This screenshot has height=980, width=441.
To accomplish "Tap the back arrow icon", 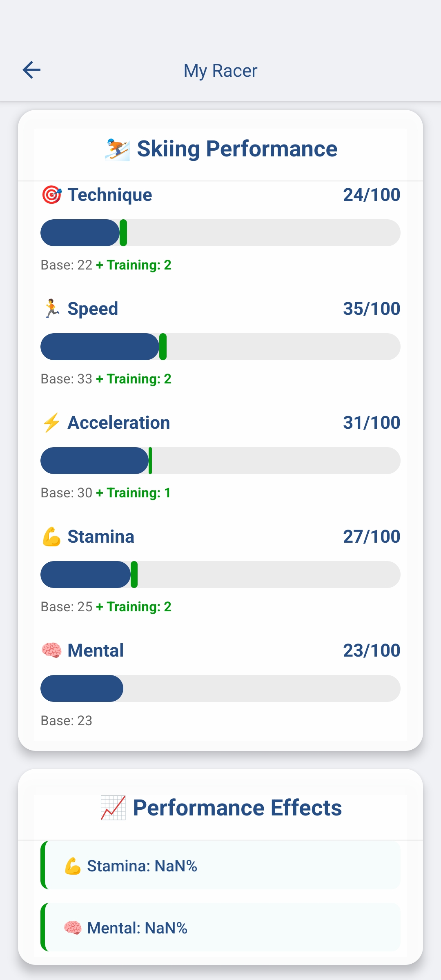I will (x=31, y=70).
